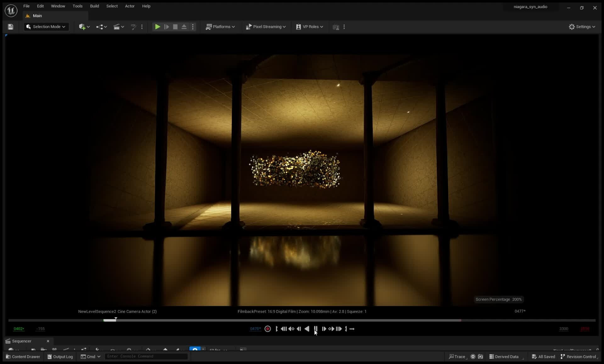This screenshot has width=604, height=364.
Task: Click the Trace status bar icon
Action: coord(457,356)
